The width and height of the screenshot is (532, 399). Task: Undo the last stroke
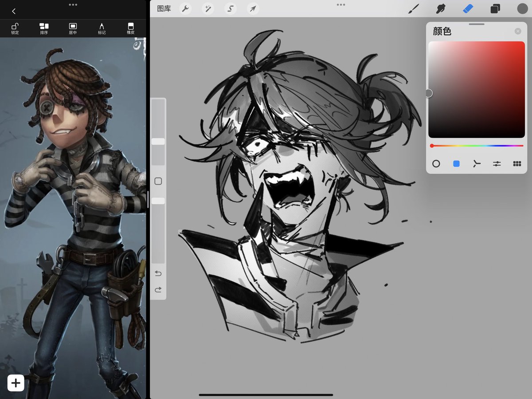pos(158,273)
